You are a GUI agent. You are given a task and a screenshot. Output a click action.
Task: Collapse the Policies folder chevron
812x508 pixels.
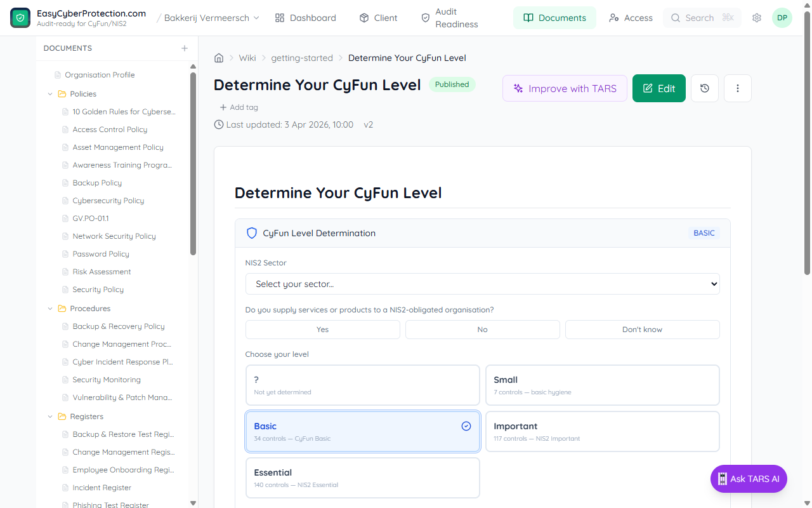point(50,94)
